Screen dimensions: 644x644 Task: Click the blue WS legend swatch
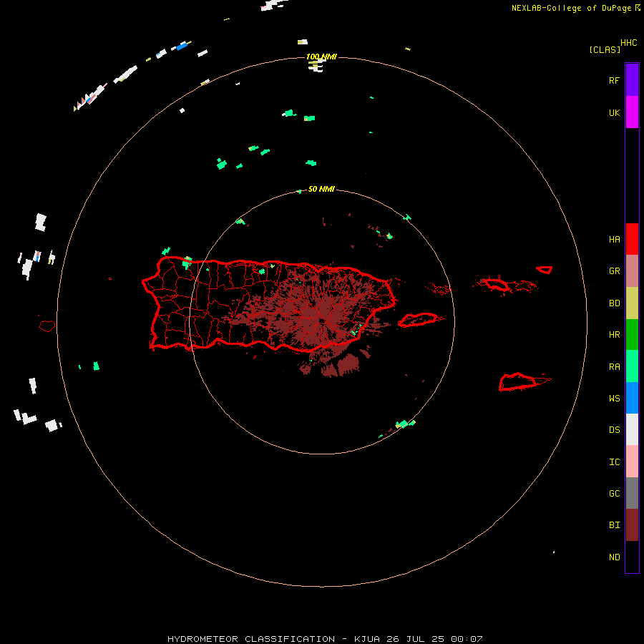[632, 398]
